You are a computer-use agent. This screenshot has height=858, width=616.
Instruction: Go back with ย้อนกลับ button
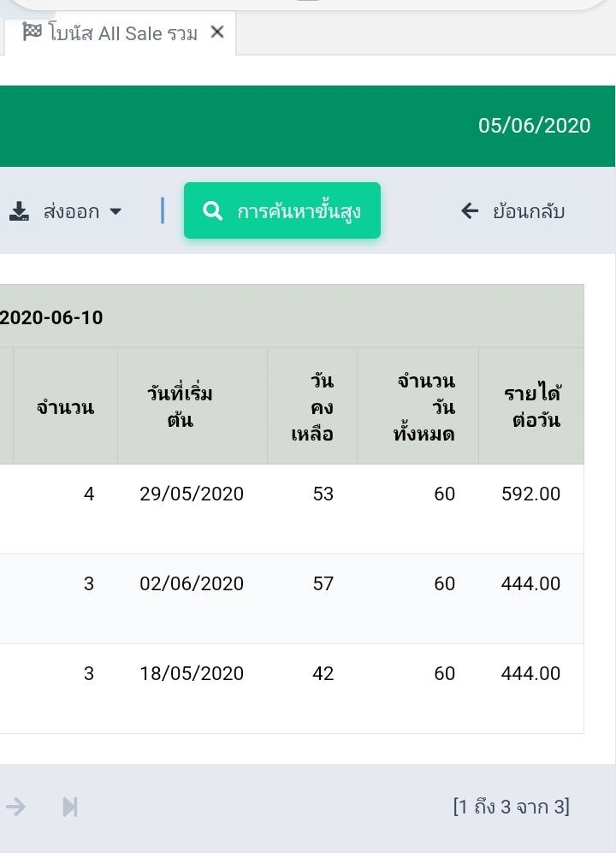(x=513, y=211)
